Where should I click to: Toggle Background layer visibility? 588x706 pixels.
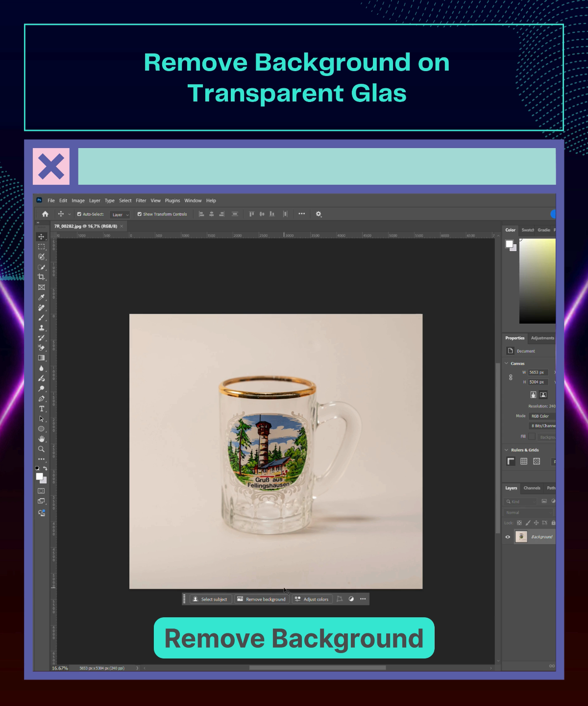pyautogui.click(x=508, y=537)
